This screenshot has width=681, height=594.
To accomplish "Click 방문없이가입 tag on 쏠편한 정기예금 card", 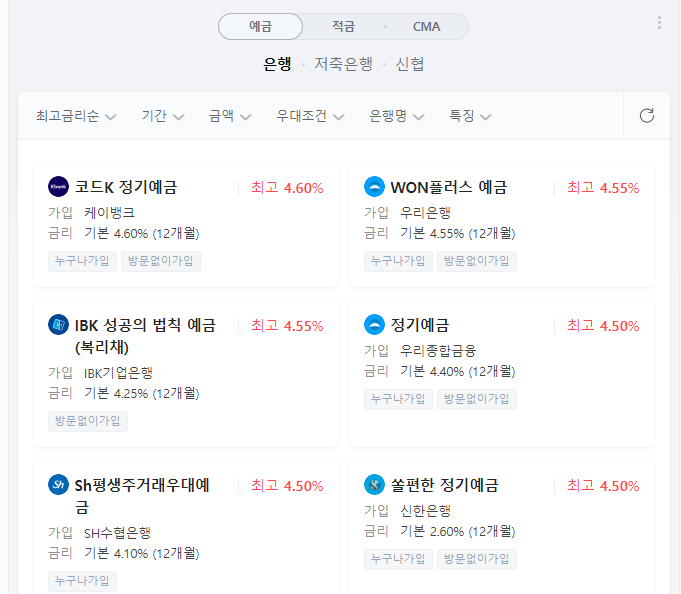I will tap(477, 559).
